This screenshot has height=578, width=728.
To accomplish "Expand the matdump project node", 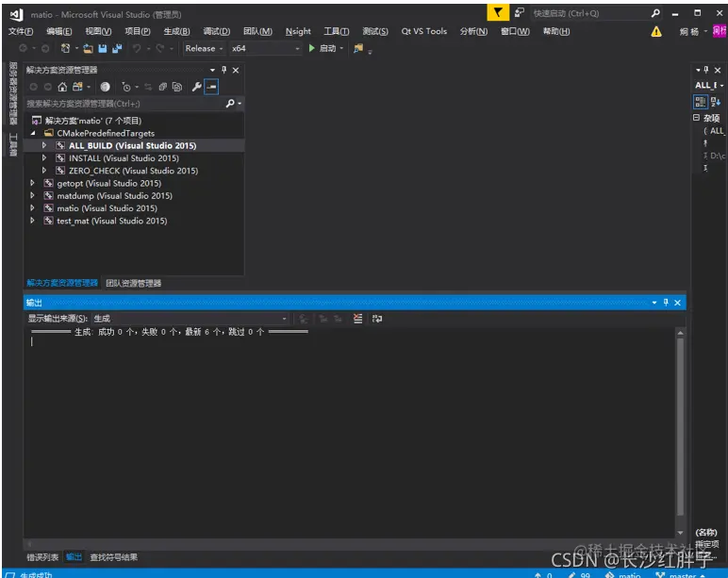I will pos(32,196).
